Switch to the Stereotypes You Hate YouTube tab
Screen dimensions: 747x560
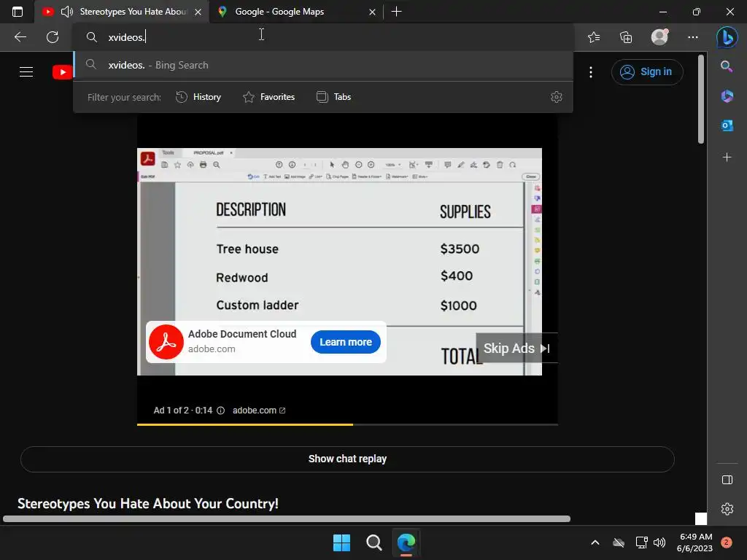tap(134, 12)
